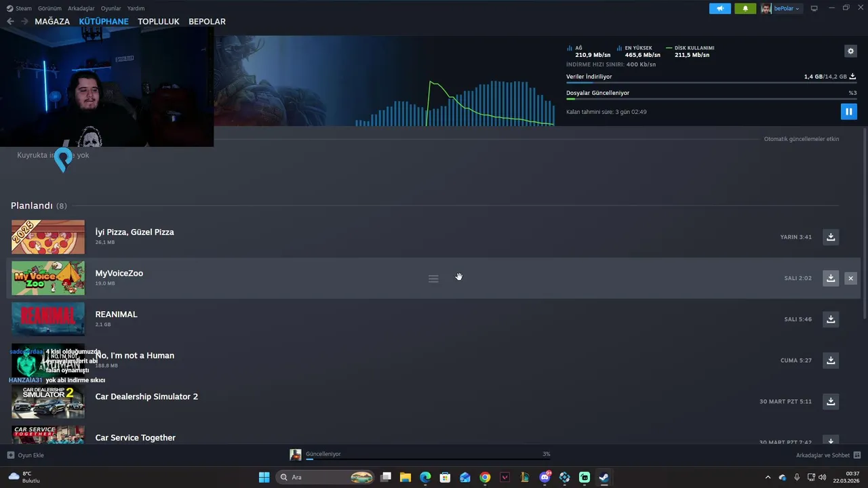The height and width of the screenshot is (488, 868).
Task: Click the back navigation arrow
Action: [x=10, y=22]
